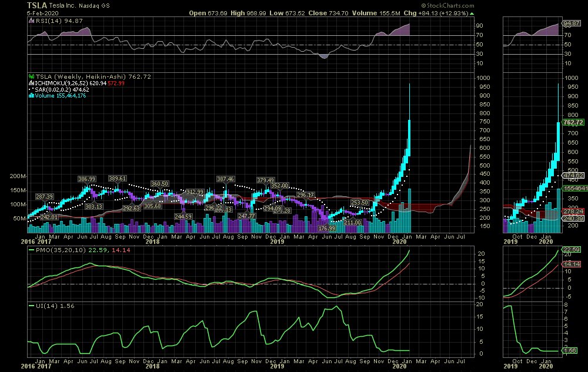Click 'TSLA (Weekly, Heikin-Ashi) 762.72' legend
Viewport: 588px width, 372px height.
point(93,76)
